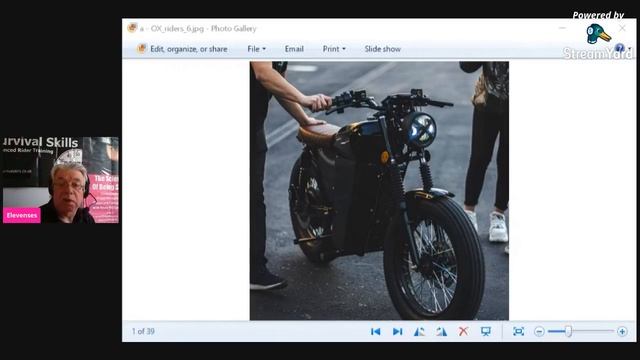
Task: Fit photo to window (actual size icon)
Action: [518, 331]
